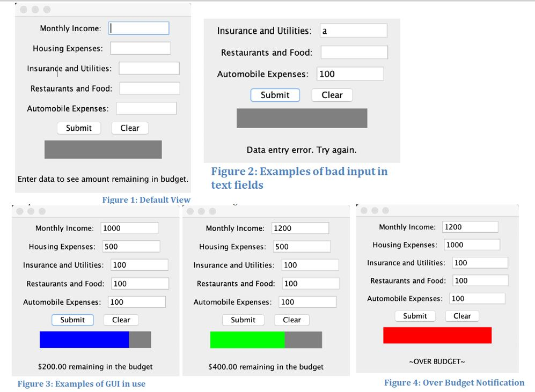
Task: Click the 'Automobile Expenses:' label in the data-error window
Action: pyautogui.click(x=263, y=75)
